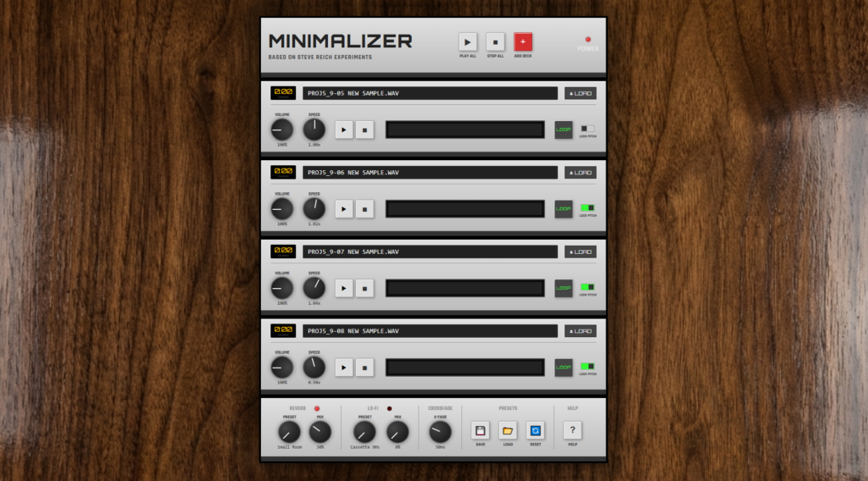Disable Lock Pitch on the PROJ5_9-06 deck
The image size is (868, 481).
587,208
